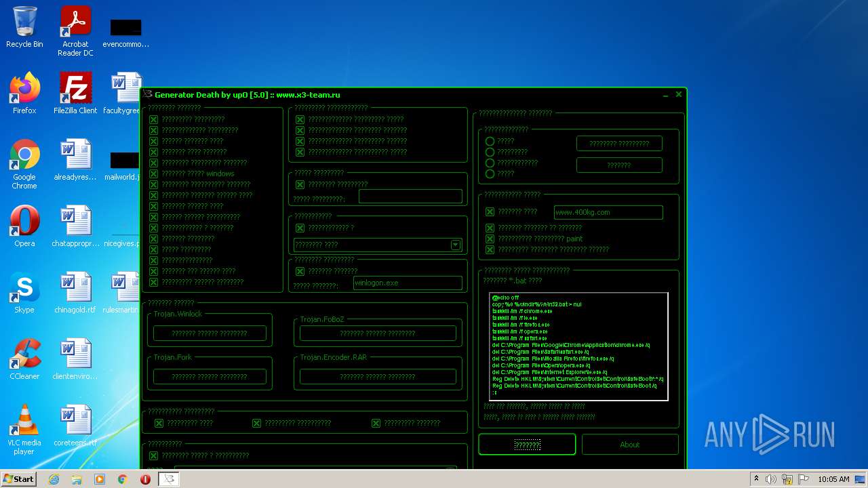Viewport: 868px width, 488px height.
Task: Click the button inside Trojan.Encoder.RAR group
Action: click(378, 377)
